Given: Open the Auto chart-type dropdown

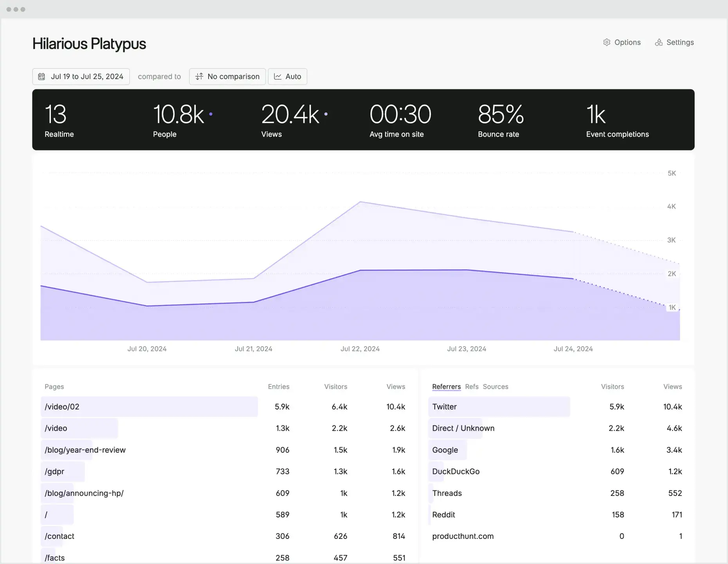Looking at the screenshot, I should [x=288, y=76].
